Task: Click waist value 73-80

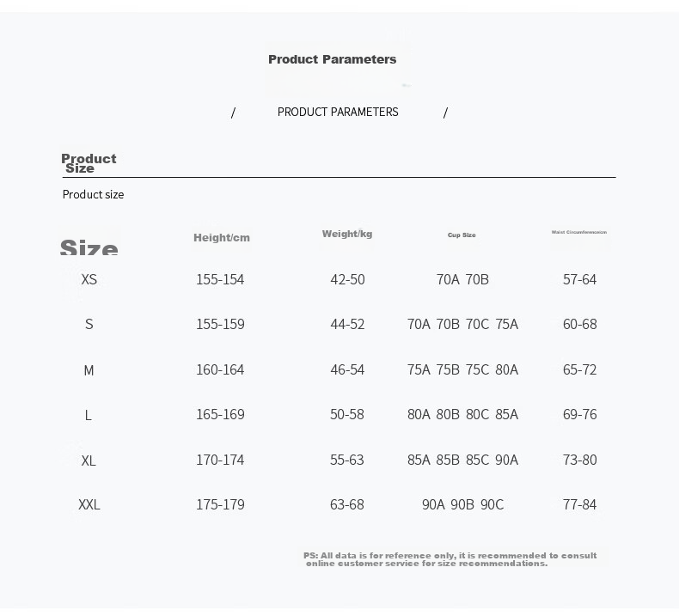Action: pyautogui.click(x=580, y=460)
